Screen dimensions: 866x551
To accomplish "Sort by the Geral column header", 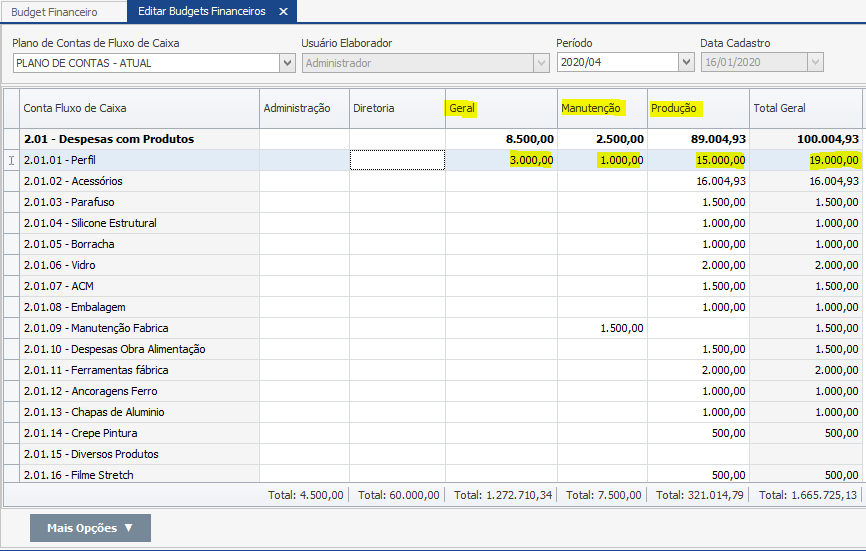I will pos(500,108).
